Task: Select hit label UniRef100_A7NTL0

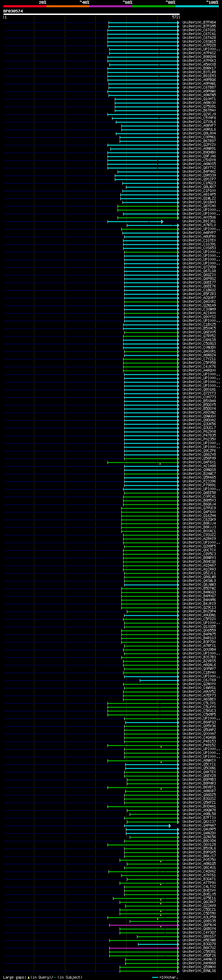Action: click(x=199, y=225)
